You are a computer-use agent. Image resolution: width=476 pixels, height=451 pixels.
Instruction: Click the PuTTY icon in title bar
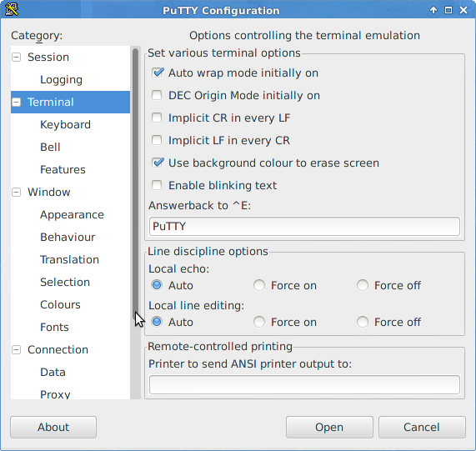click(12, 10)
